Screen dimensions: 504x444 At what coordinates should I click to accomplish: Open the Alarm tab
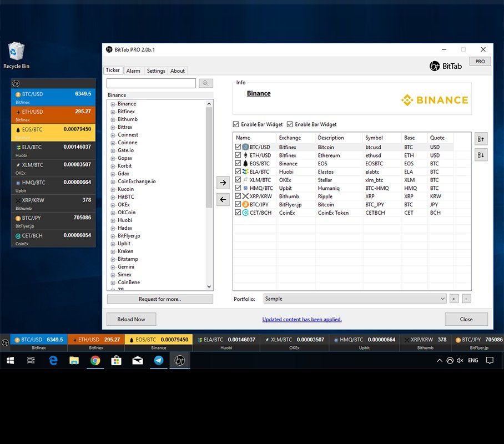tap(134, 70)
